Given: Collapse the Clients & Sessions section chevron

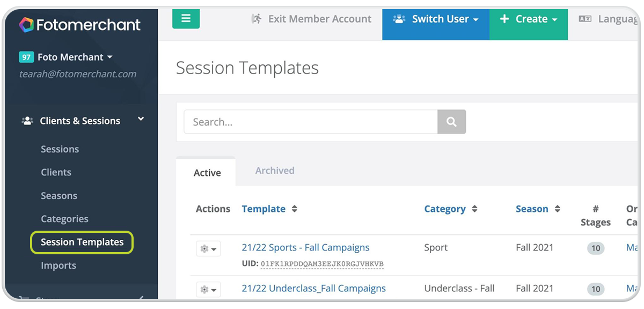Looking at the screenshot, I should coord(141,119).
